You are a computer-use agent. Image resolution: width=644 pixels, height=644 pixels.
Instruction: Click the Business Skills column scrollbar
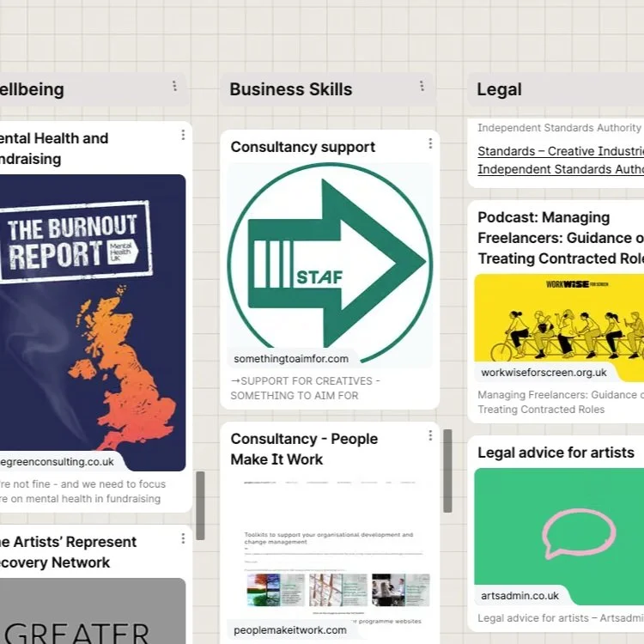click(447, 471)
